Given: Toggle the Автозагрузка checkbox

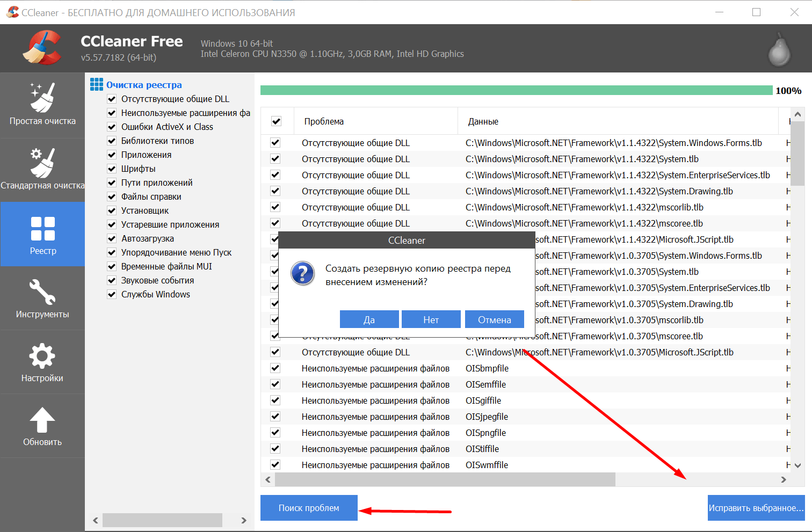Looking at the screenshot, I should point(112,238).
